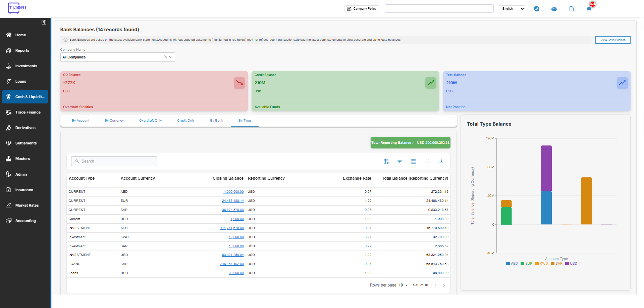Image resolution: width=644 pixels, height=308 pixels.
Task: Click the OD Balance downtrend icon
Action: pos(239,83)
